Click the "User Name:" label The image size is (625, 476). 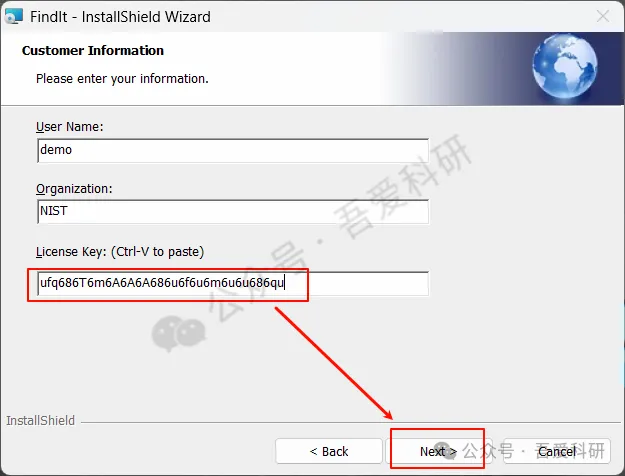coord(69,127)
